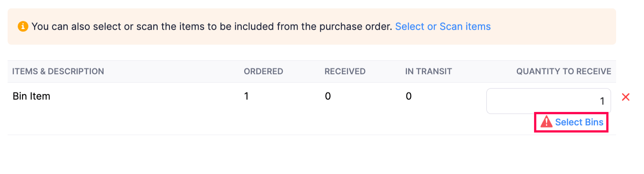
Task: Click the Received value of 0
Action: tap(327, 96)
